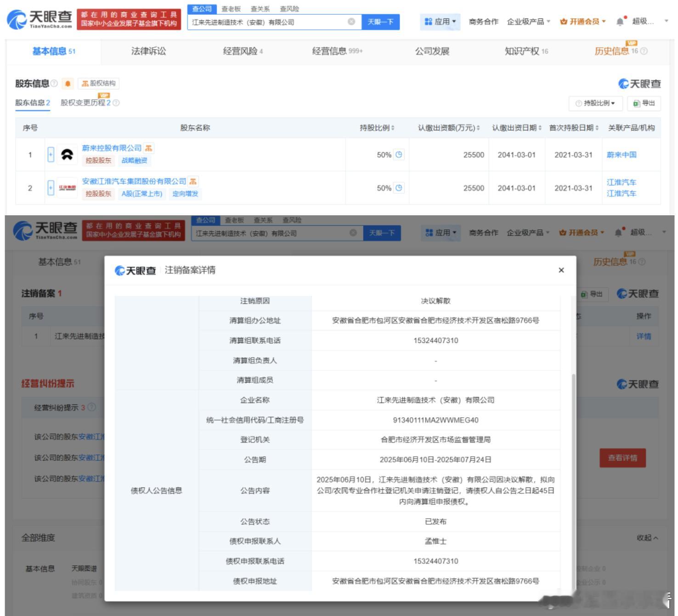678x616 pixels.
Task: Clear the search box in the top header
Action: pos(351,22)
